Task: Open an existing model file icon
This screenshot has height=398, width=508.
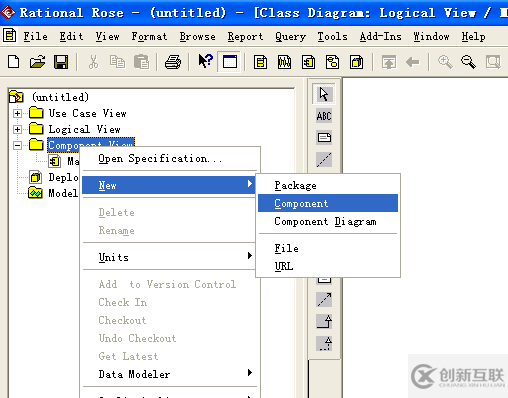Action: point(37,62)
